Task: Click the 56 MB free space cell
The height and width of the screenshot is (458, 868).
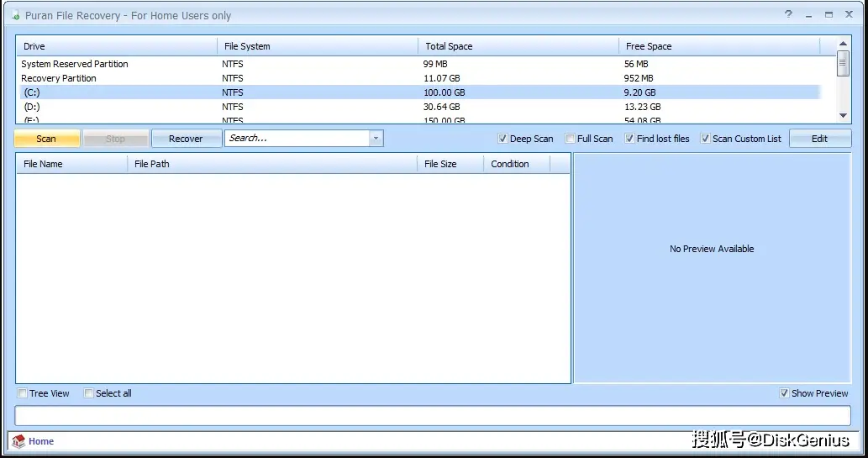Action: 636,64
